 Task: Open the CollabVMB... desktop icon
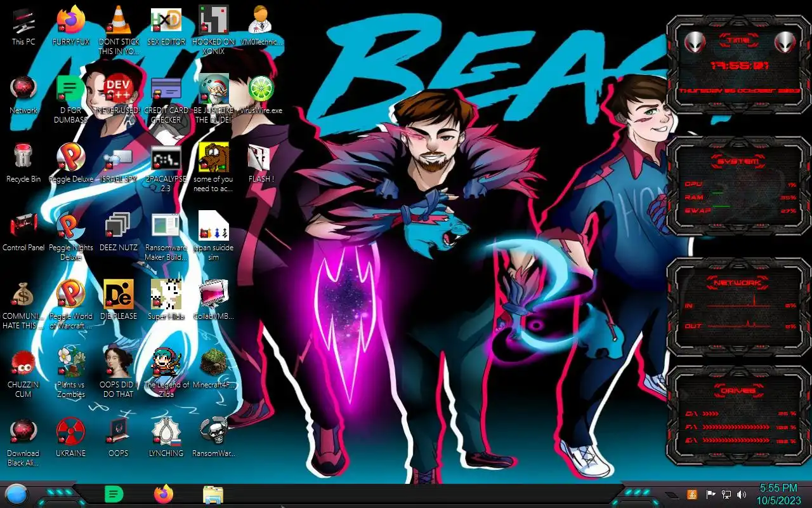(x=214, y=301)
